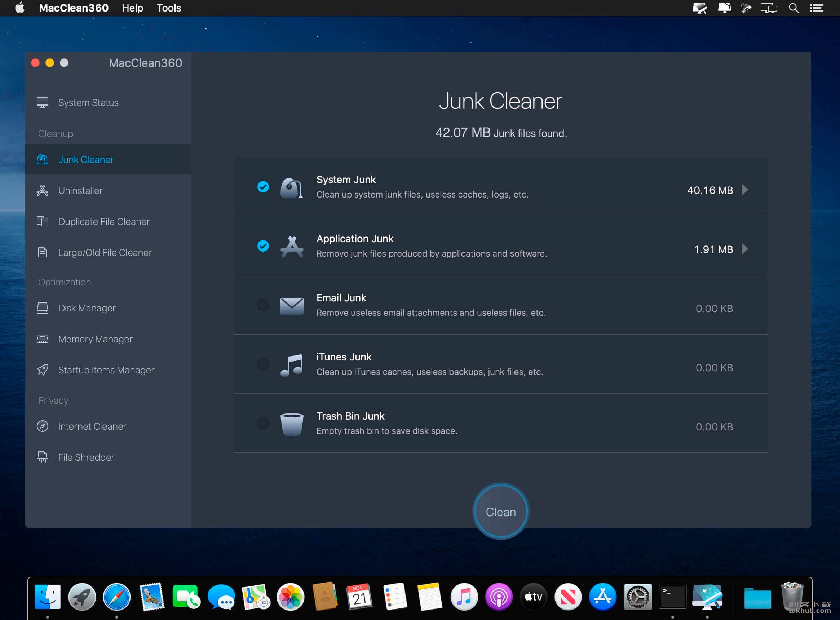Open Internet Cleaner
This screenshot has width=840, height=620.
coord(108,426)
